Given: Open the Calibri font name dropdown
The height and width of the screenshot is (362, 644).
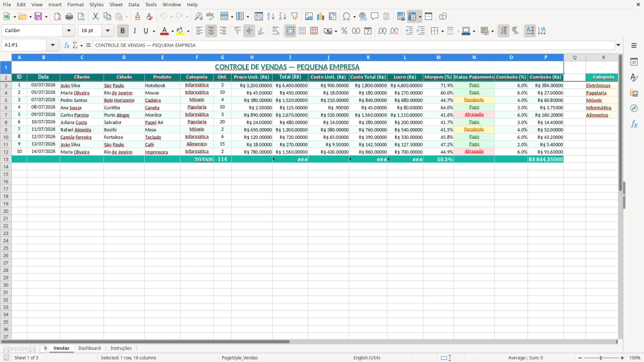Looking at the screenshot, I should click(68, 31).
